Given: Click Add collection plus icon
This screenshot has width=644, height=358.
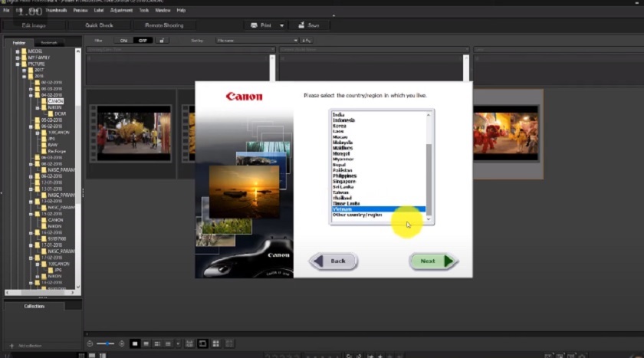Looking at the screenshot, I should tap(11, 346).
